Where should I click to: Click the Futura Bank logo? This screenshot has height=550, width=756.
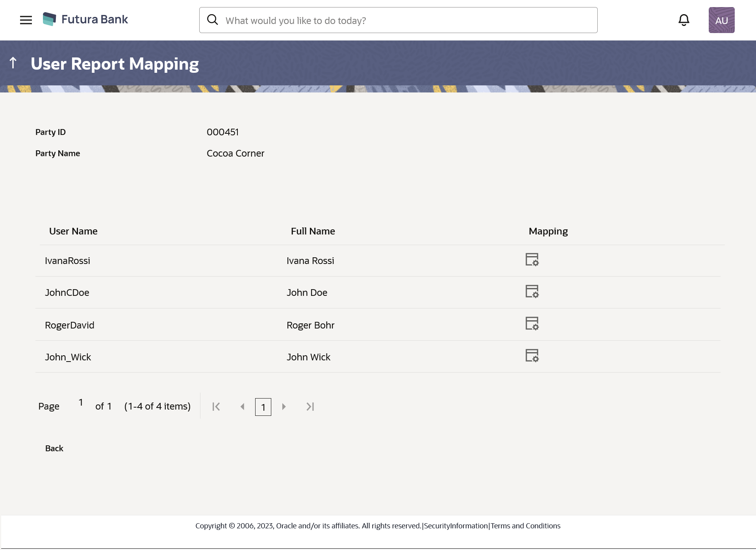coord(85,19)
